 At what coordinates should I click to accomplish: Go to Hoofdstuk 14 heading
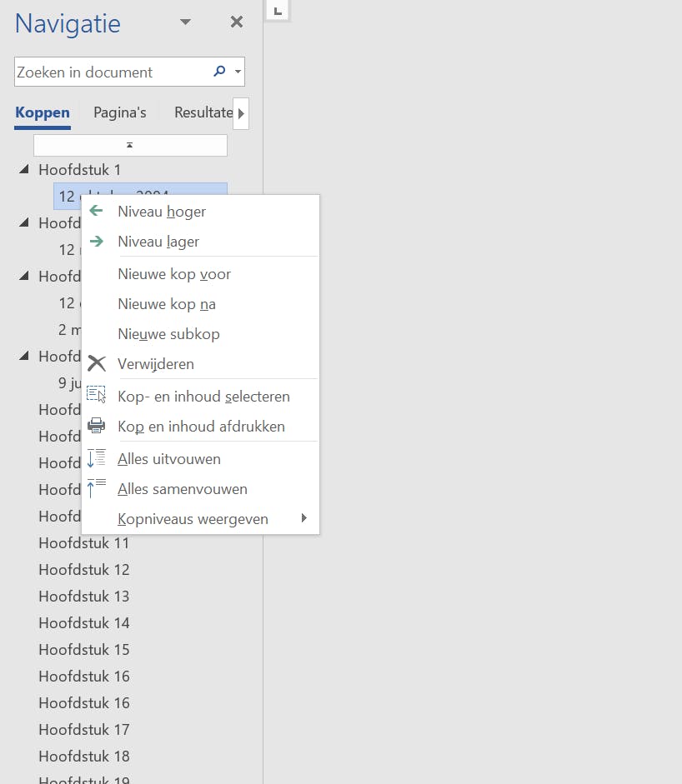pyautogui.click(x=84, y=623)
